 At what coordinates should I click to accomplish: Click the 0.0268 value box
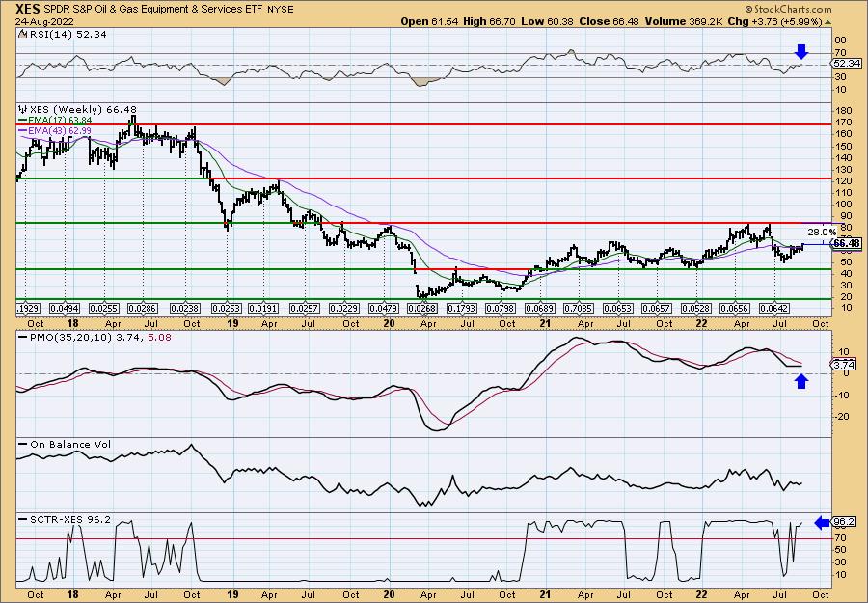point(422,308)
